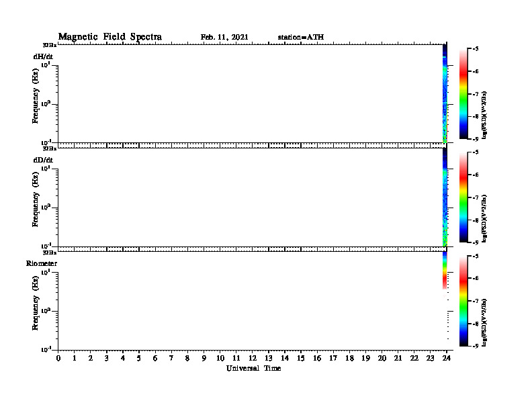Click hour "7" on the time axis

pyautogui.click(x=171, y=359)
